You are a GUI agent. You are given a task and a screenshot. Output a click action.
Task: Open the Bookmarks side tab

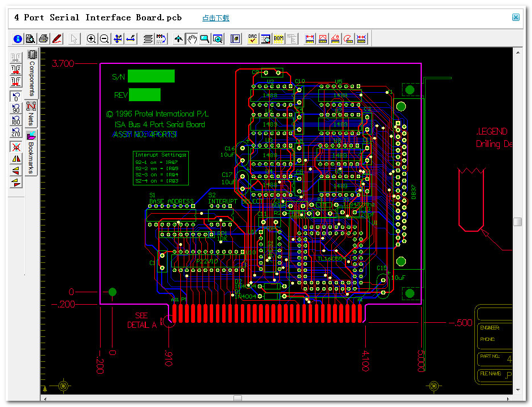point(32,153)
